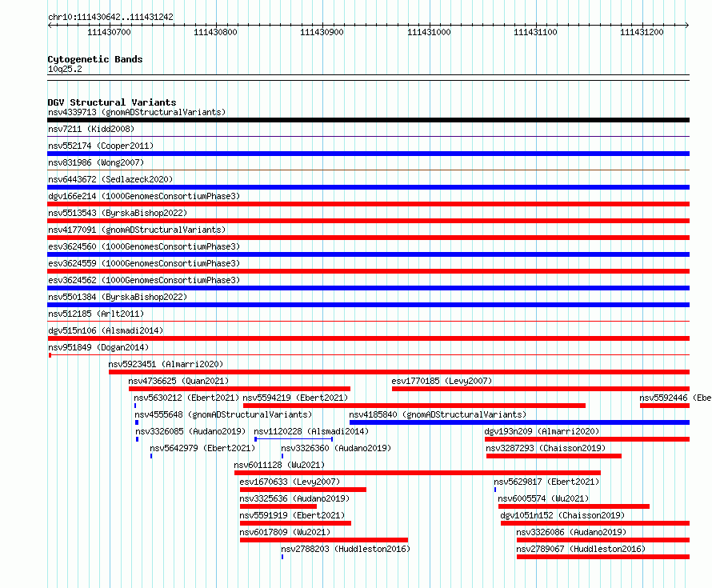Select nsv5923451 (Almarri2020) label
The image size is (712, 588).
pos(166,364)
